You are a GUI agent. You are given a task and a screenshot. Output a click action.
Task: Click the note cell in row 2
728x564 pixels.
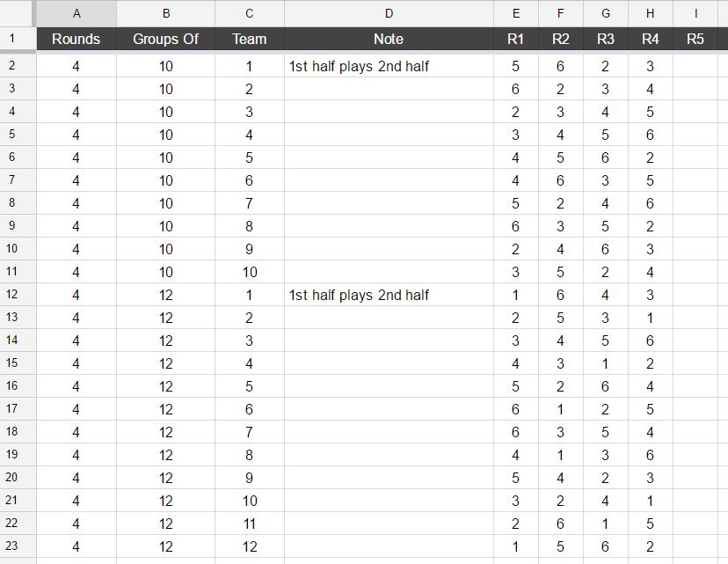(x=389, y=66)
